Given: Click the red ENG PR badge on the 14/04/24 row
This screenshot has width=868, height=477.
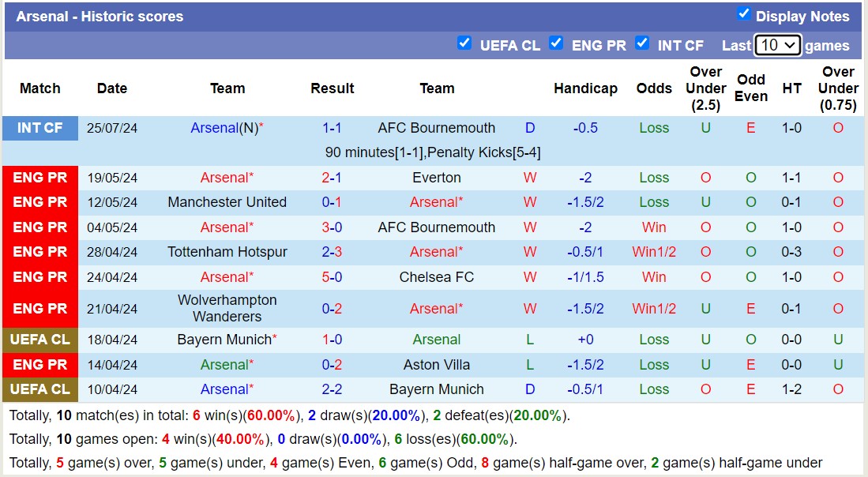Looking at the screenshot, I should point(39,364).
